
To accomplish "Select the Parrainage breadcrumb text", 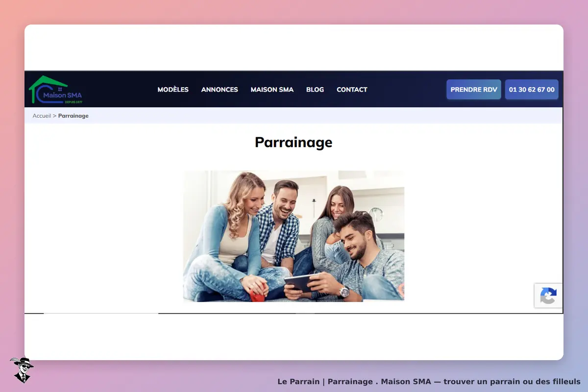I will click(73, 116).
